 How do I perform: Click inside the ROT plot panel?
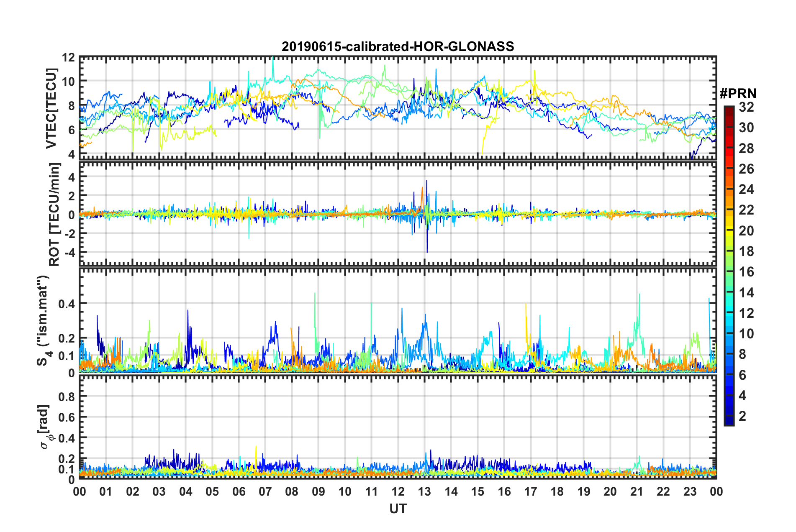[x=398, y=215]
